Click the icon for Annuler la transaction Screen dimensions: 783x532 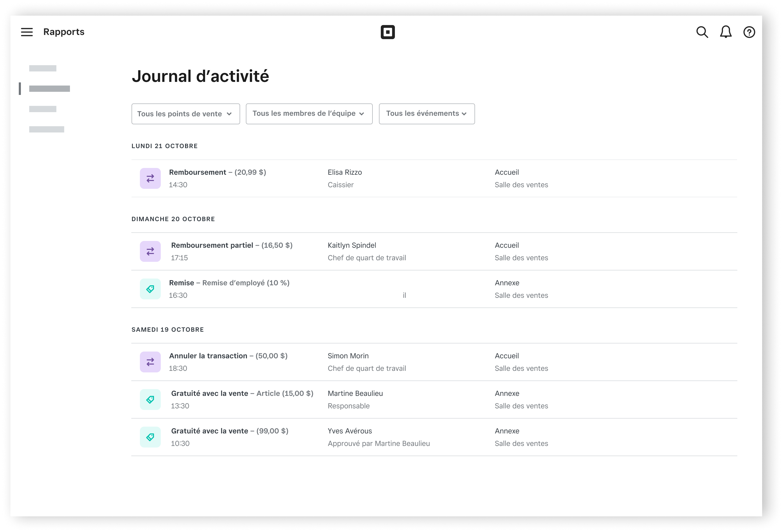click(x=150, y=362)
